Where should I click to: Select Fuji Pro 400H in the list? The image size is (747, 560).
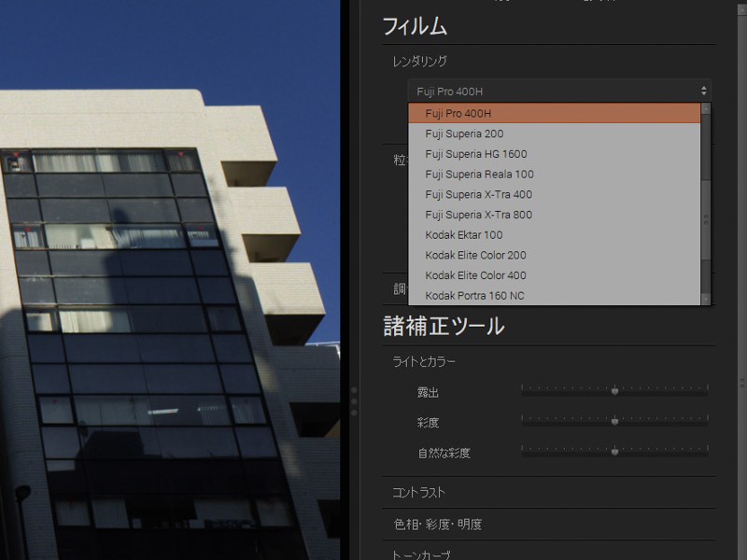click(555, 113)
